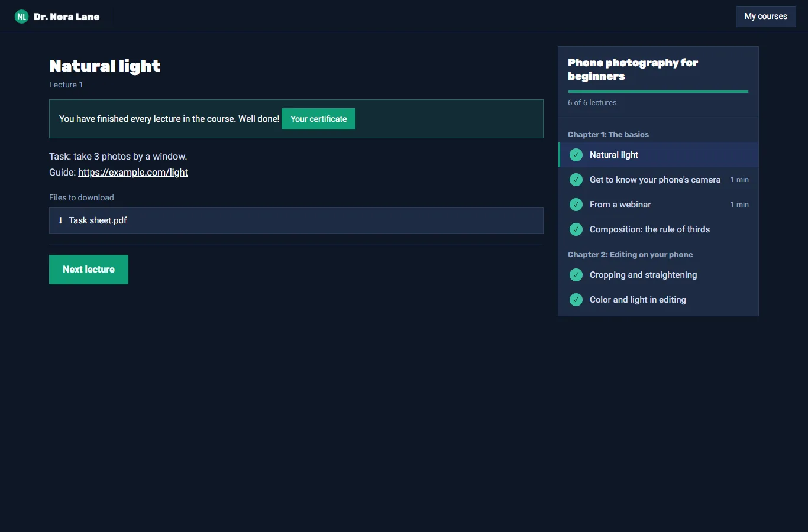The width and height of the screenshot is (808, 532).
Task: Click the course progress bar
Action: 658,92
